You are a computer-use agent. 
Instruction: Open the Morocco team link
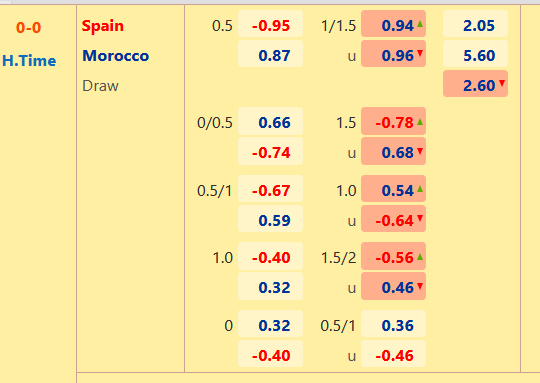click(116, 56)
